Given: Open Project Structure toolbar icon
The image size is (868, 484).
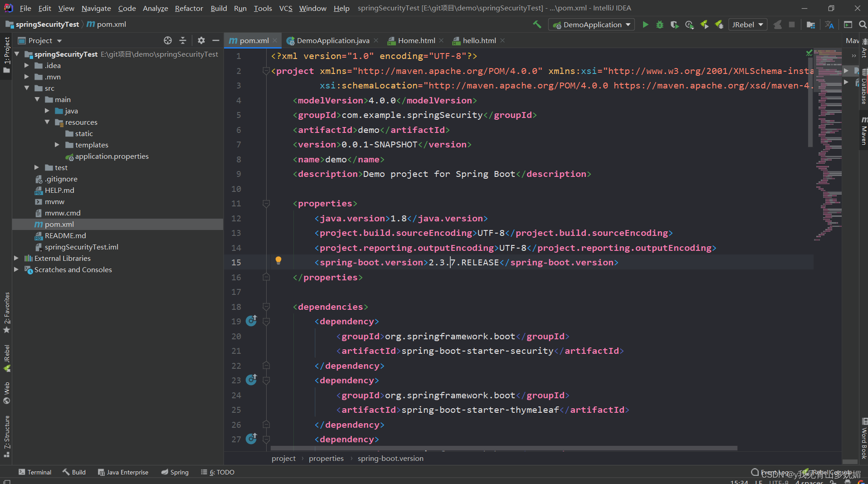Looking at the screenshot, I should (811, 24).
